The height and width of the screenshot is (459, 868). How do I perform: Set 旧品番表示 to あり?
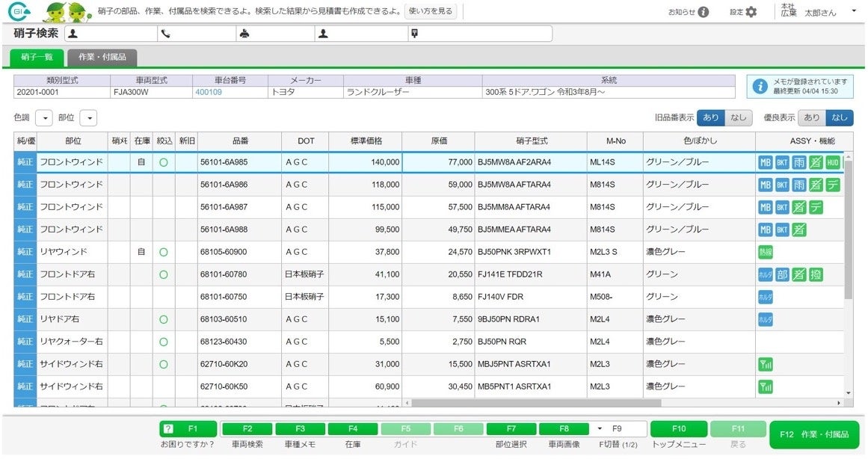pyautogui.click(x=711, y=117)
